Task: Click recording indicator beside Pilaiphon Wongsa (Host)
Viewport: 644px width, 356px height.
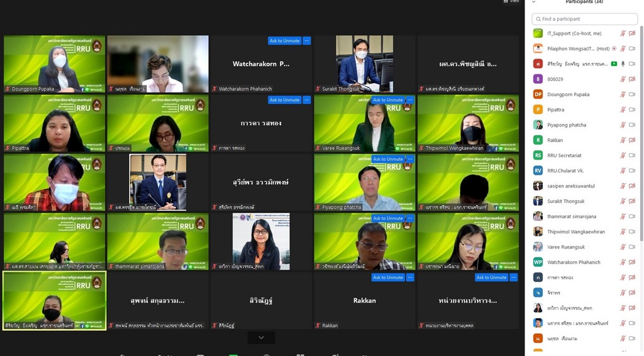Action: tap(614, 48)
